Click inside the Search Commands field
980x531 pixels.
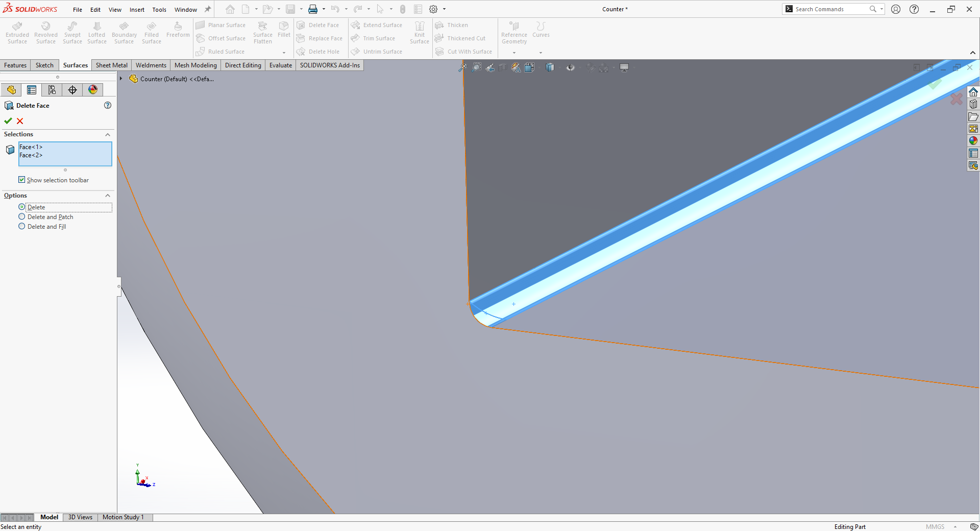coord(829,9)
